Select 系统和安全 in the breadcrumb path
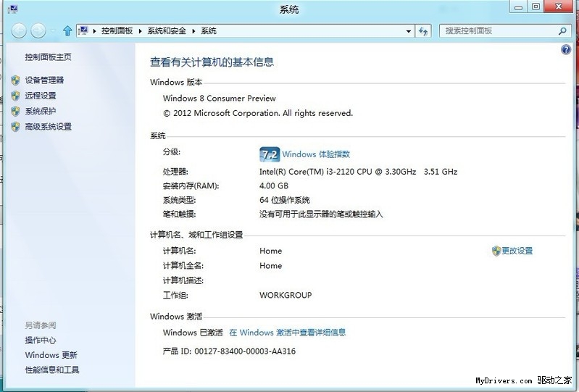579x392 pixels. click(x=167, y=31)
